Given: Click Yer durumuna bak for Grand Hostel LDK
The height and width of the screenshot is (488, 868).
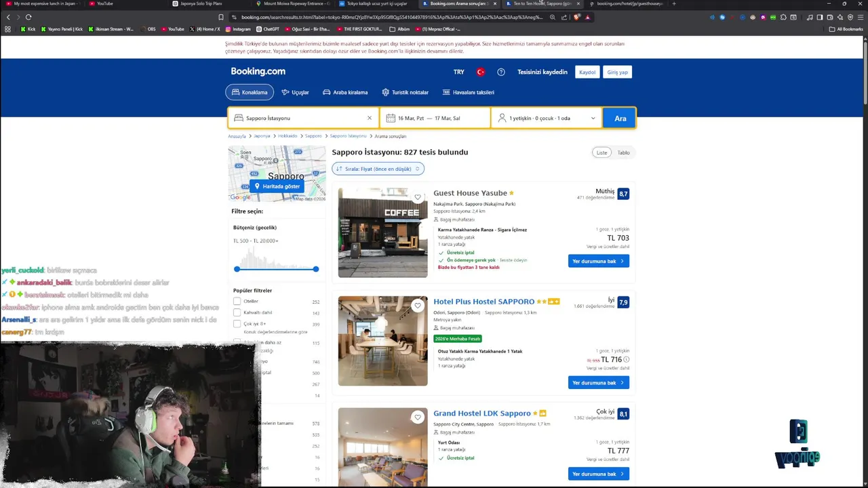Looking at the screenshot, I should 599,474.
